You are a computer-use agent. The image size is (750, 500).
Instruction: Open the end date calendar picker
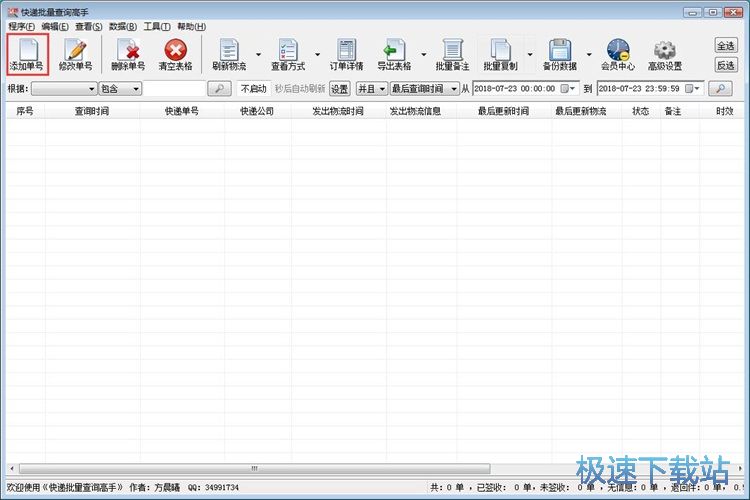(693, 89)
